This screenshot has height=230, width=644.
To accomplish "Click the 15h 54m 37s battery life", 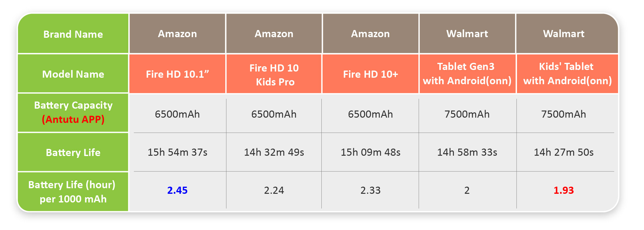I will pyautogui.click(x=177, y=152).
